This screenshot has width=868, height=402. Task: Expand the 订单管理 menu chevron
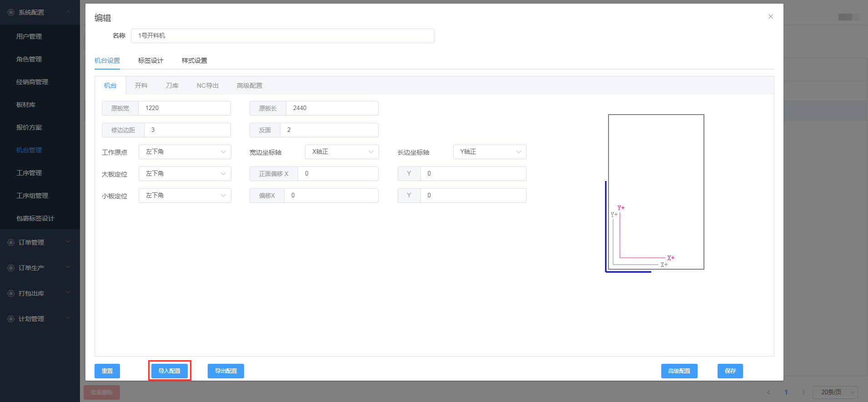pos(68,242)
